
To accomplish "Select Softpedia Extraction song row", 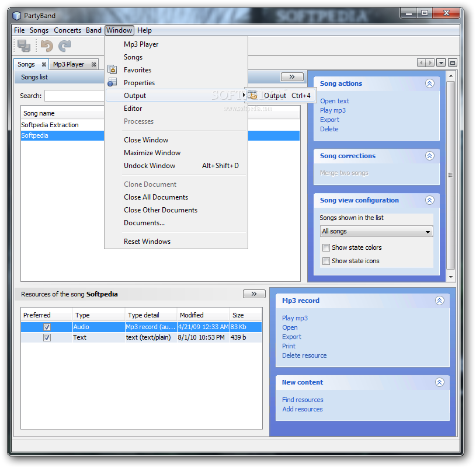I will point(62,125).
